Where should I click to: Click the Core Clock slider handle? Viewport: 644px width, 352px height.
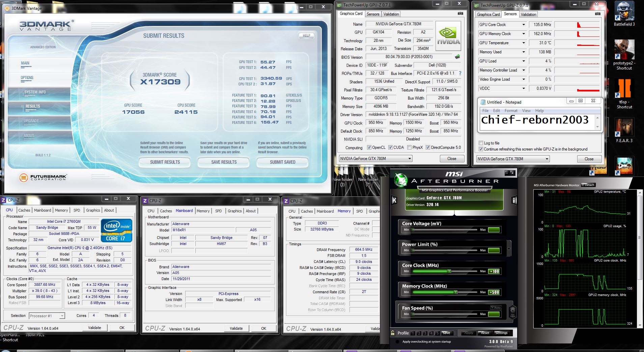click(x=449, y=271)
